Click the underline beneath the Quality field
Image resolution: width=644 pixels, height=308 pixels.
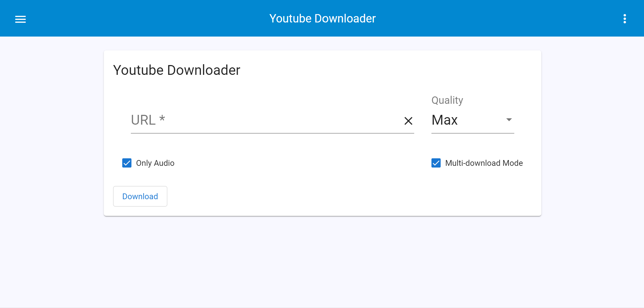473,133
